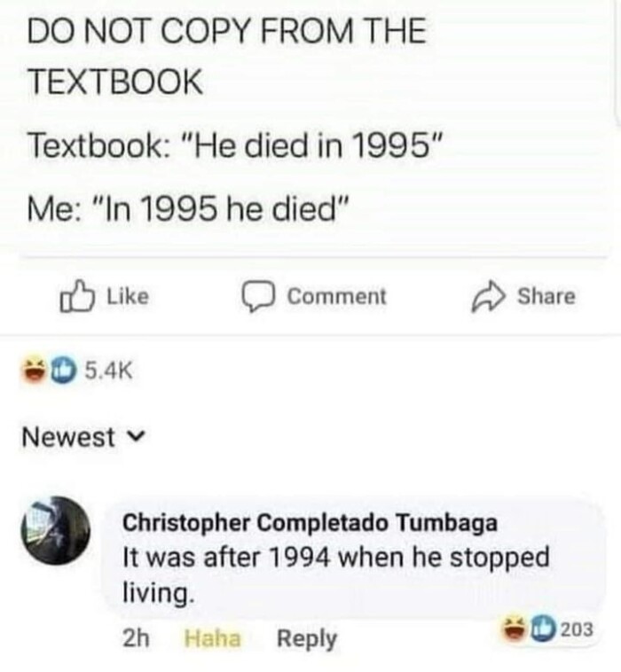Image resolution: width=621 pixels, height=672 pixels.
Task: Open Christopher Completado Tumbaga's profile name link
Action: (x=310, y=523)
